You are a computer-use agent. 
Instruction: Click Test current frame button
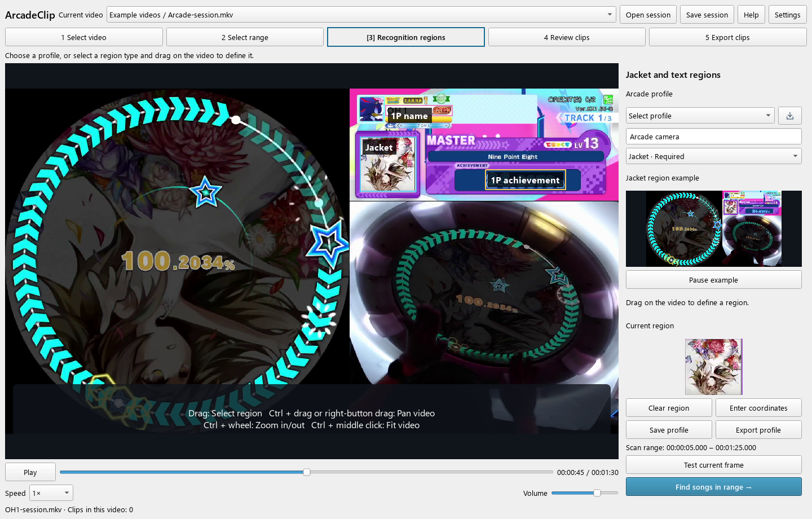pos(713,465)
